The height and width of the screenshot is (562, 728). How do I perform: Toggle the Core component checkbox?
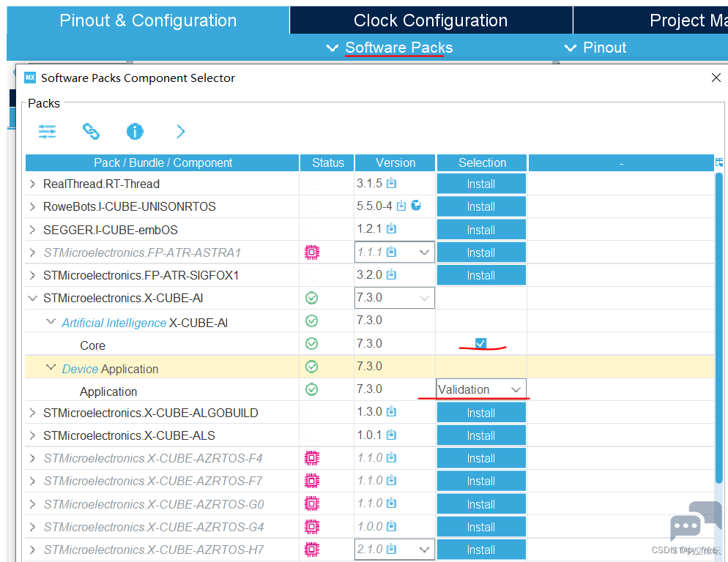480,343
